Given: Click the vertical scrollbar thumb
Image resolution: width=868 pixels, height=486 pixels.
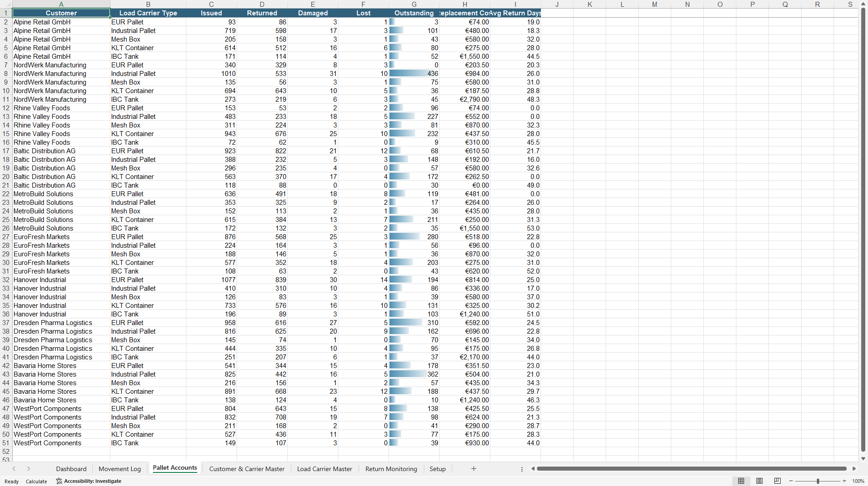Looking at the screenshot, I should tap(863, 229).
